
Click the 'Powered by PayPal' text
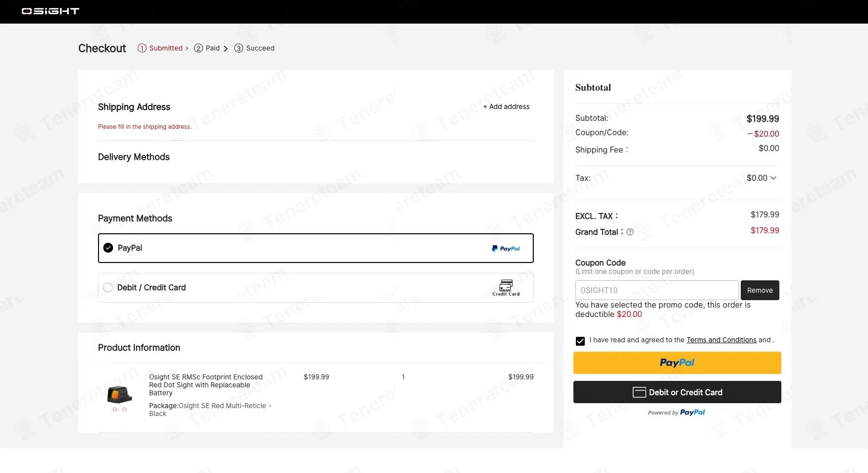pyautogui.click(x=676, y=412)
